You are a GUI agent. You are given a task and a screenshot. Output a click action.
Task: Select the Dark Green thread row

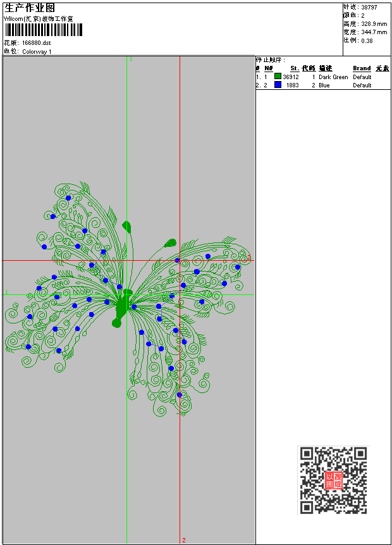[x=333, y=77]
